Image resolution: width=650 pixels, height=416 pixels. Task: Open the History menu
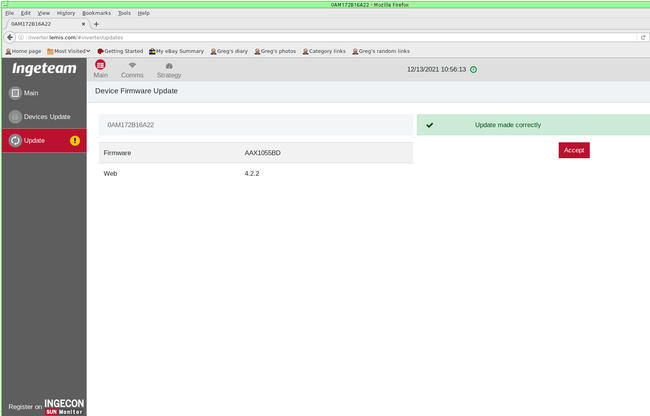(66, 13)
